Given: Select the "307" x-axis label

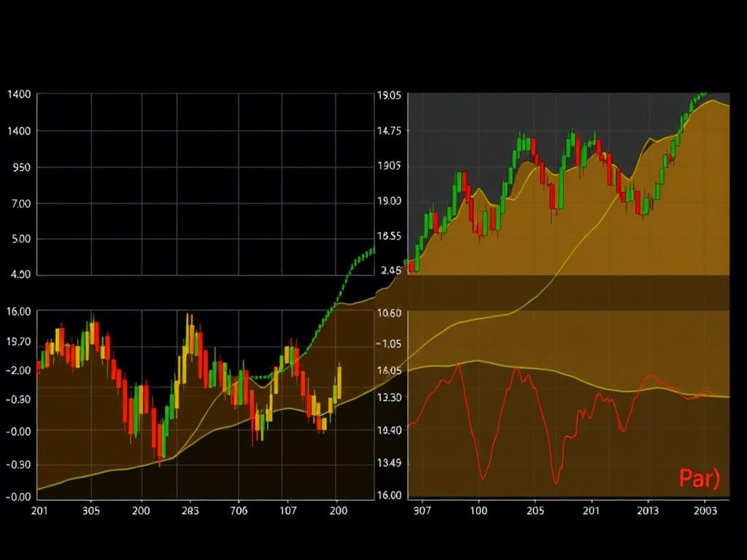Looking at the screenshot, I should [x=422, y=512].
